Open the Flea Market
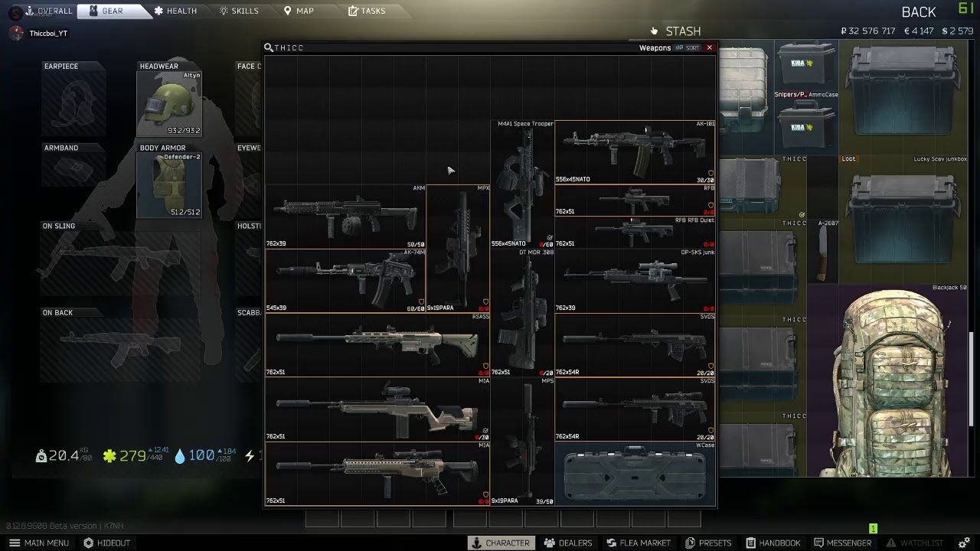Image resolution: width=980 pixels, height=551 pixels. (x=639, y=543)
